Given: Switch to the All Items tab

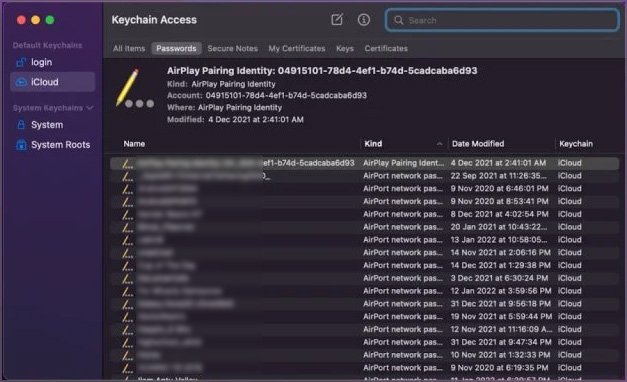Looking at the screenshot, I should coord(129,48).
